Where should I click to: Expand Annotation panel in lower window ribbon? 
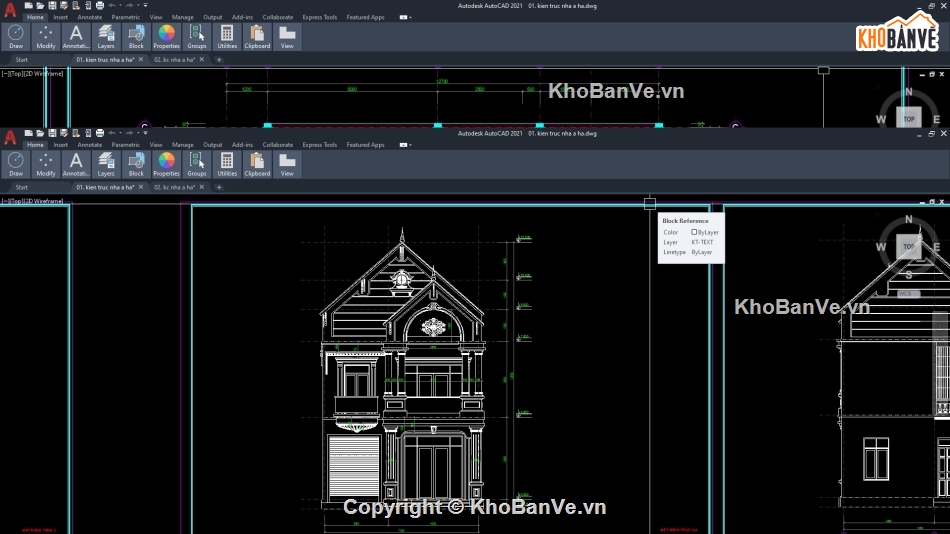pyautogui.click(x=76, y=165)
